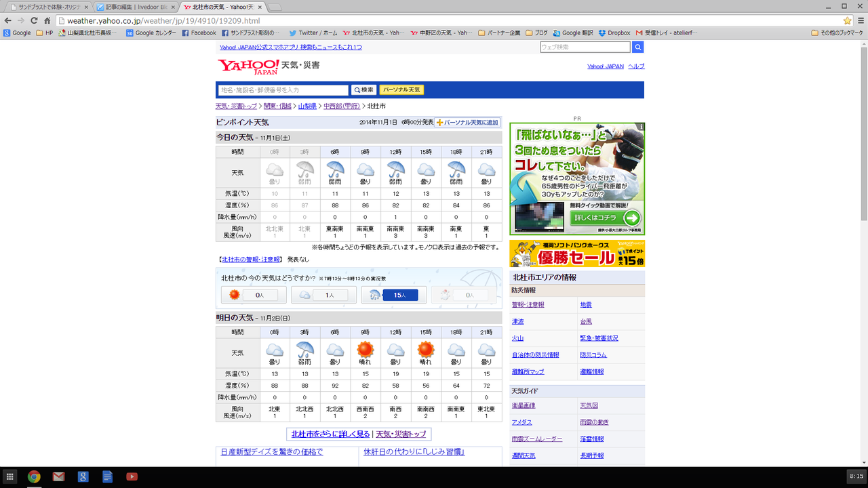Click the 天気・災害トップ breadcrumb link

coord(236,106)
